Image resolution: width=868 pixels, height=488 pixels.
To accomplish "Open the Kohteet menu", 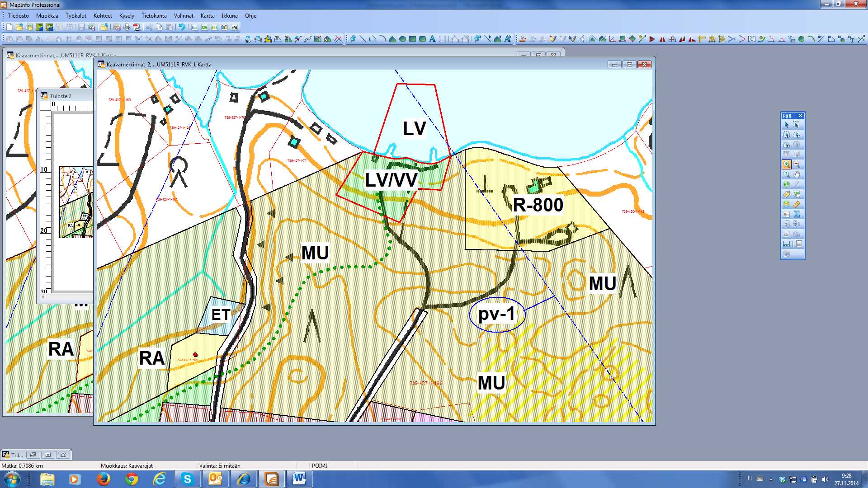I will tap(103, 15).
